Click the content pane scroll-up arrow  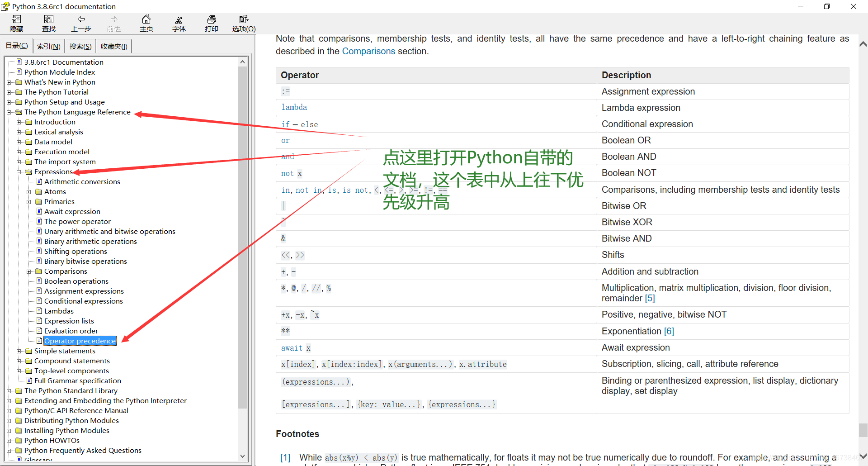tap(863, 44)
